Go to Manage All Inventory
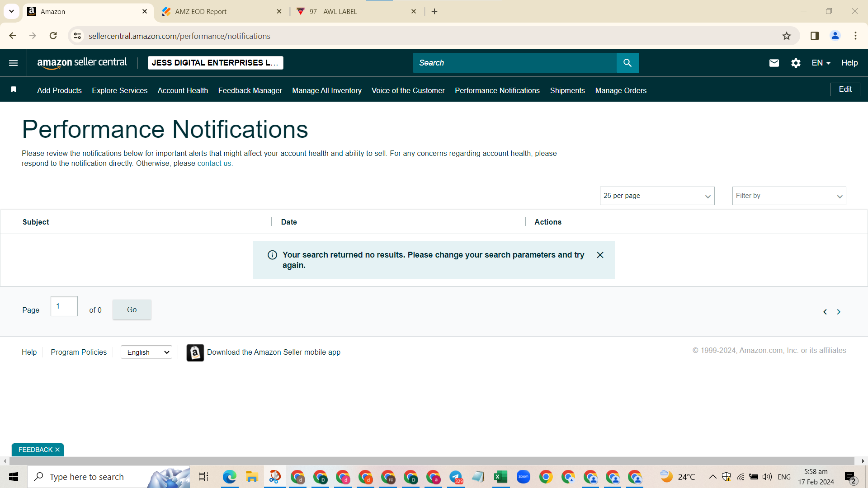Screen dimensions: 868x488 327,90
